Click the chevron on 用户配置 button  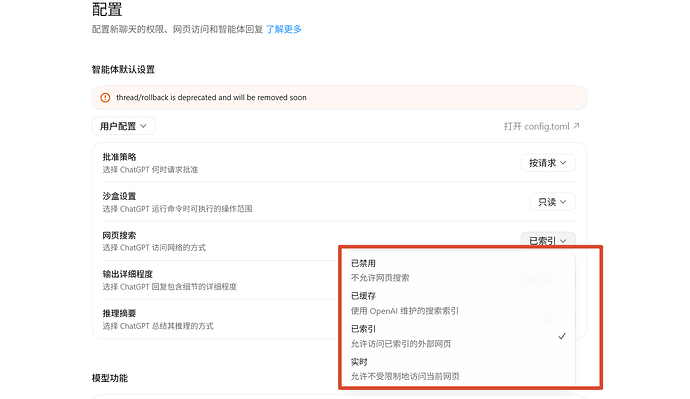143,126
